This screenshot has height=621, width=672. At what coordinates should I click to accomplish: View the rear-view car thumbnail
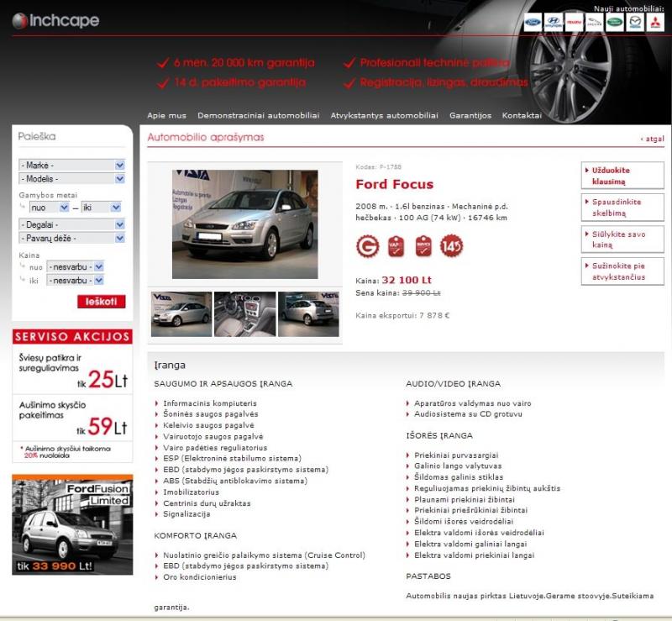(x=308, y=314)
